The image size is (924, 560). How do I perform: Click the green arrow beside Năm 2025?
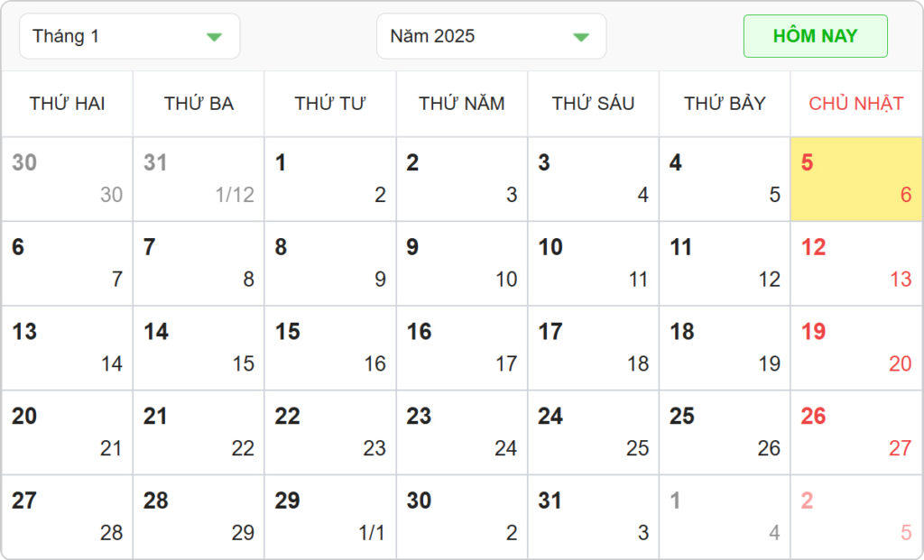click(x=581, y=37)
